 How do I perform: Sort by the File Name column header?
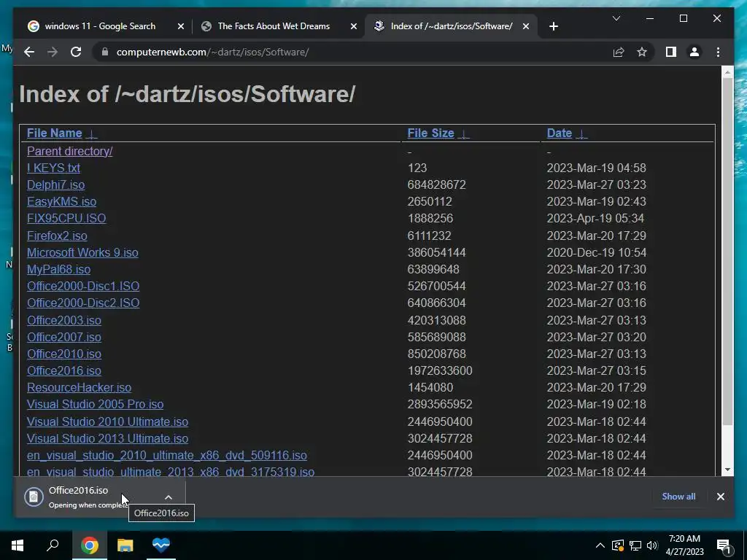click(54, 133)
